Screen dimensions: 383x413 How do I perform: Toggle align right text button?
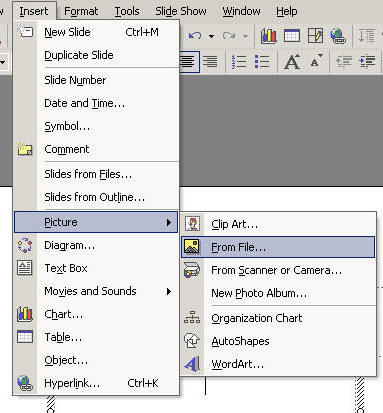click(210, 62)
